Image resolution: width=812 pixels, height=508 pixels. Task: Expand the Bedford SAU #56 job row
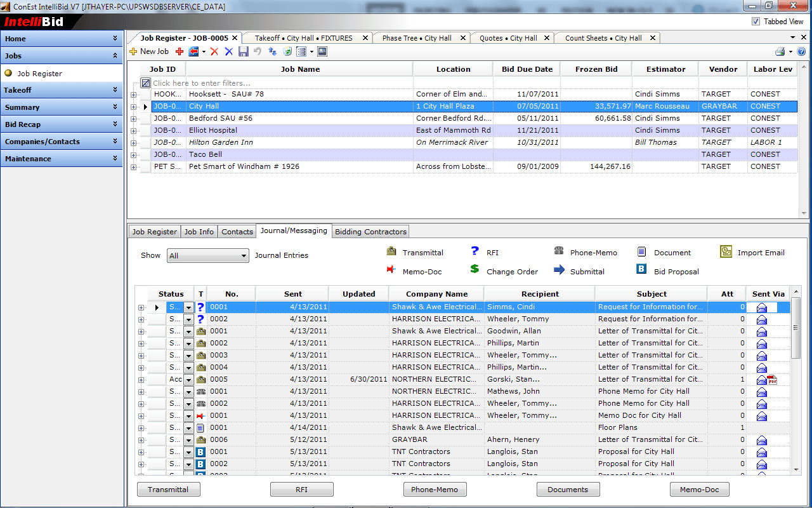pos(133,119)
